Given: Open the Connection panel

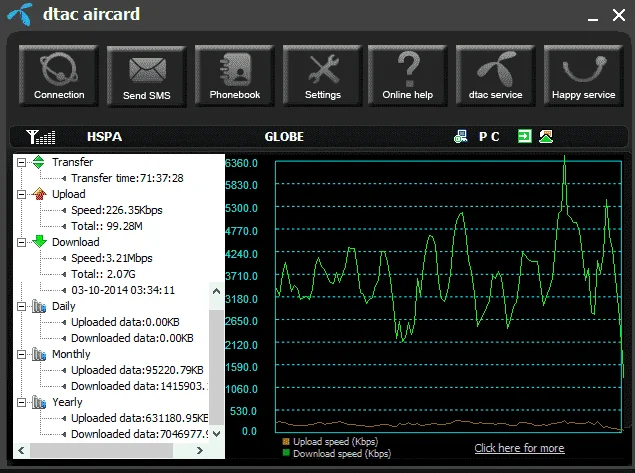Looking at the screenshot, I should click(x=59, y=76).
